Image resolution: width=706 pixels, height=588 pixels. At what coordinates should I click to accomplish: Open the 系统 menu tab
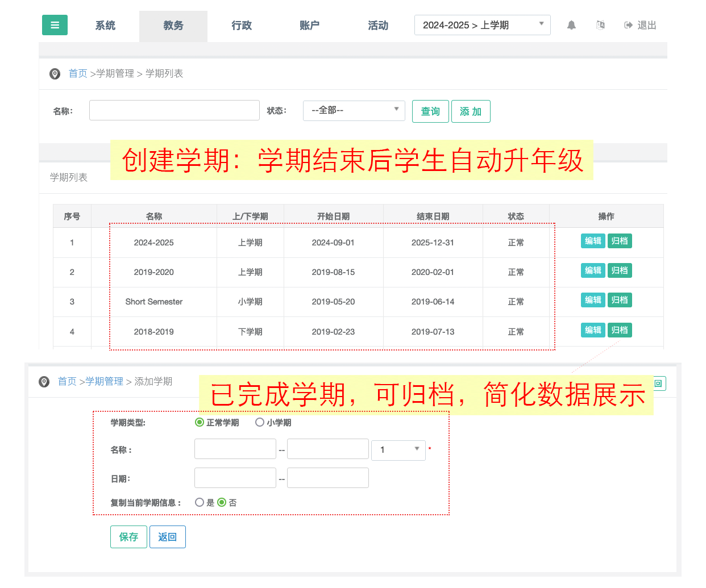[x=105, y=26]
